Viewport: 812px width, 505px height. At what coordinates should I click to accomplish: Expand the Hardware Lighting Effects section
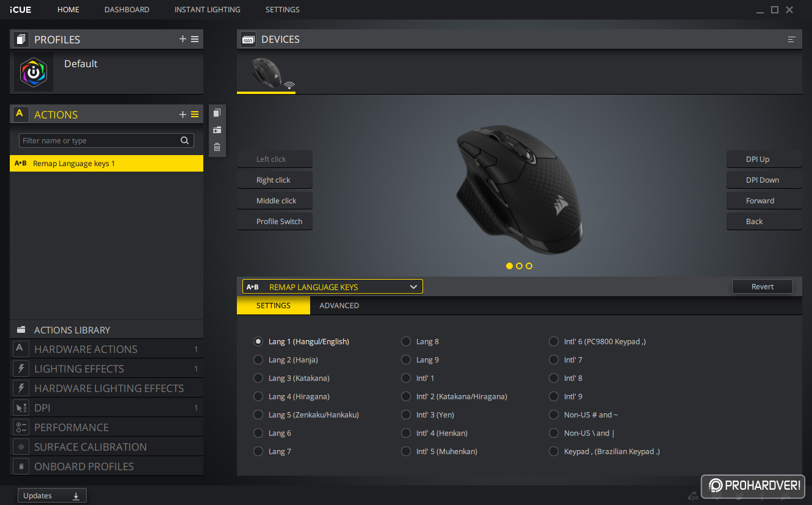[x=106, y=388]
